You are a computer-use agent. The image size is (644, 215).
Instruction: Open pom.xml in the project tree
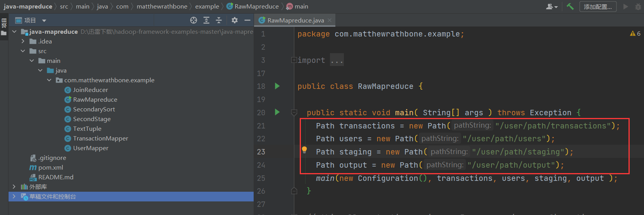point(50,168)
